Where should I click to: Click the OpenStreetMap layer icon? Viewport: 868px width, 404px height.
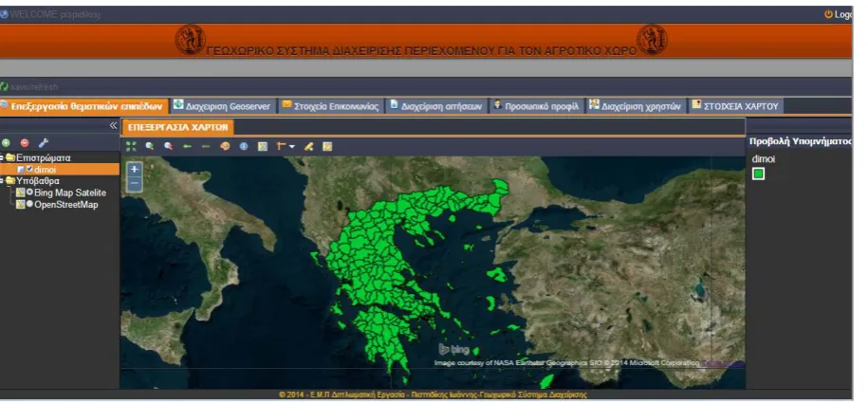point(21,204)
